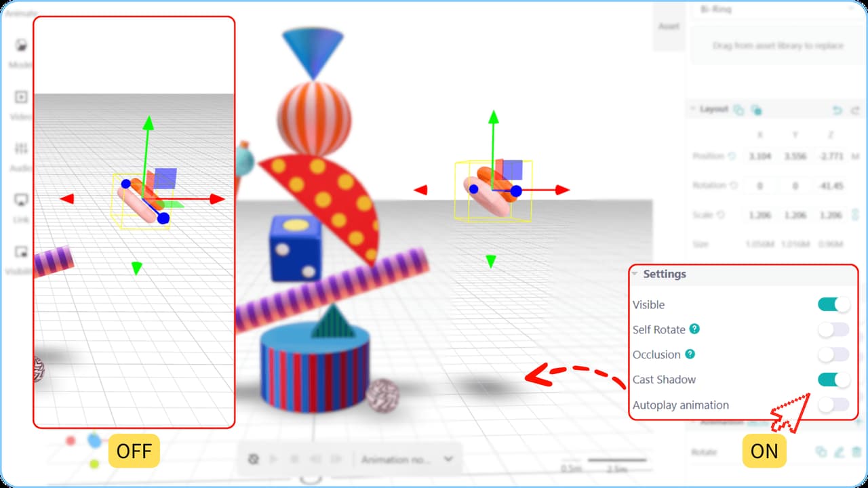Image resolution: width=868 pixels, height=488 pixels.
Task: Click the redo icon in the Layout panel
Action: coord(855,110)
